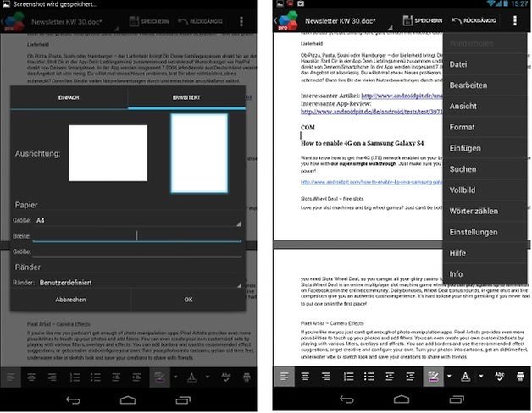Tap Android back button on right screen

(x=346, y=399)
